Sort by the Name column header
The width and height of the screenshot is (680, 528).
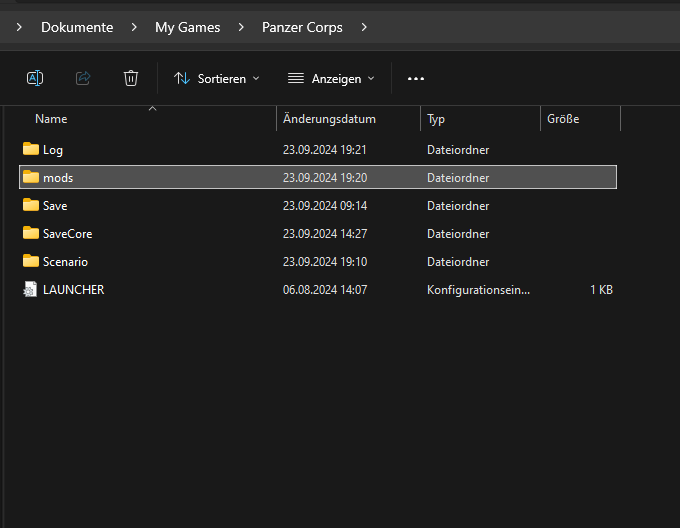(x=51, y=119)
